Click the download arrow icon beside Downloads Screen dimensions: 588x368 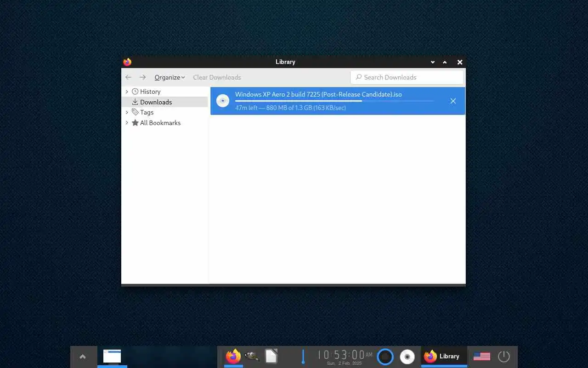tap(135, 102)
